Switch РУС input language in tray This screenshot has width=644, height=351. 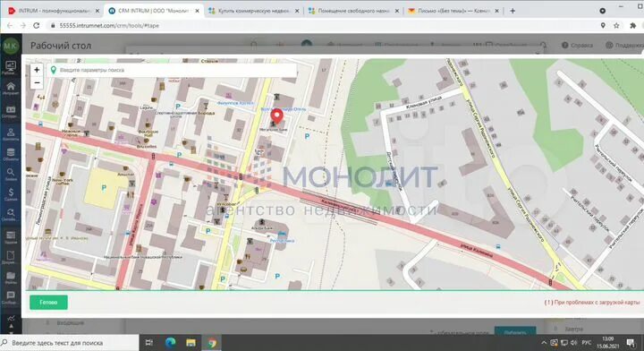click(x=587, y=343)
